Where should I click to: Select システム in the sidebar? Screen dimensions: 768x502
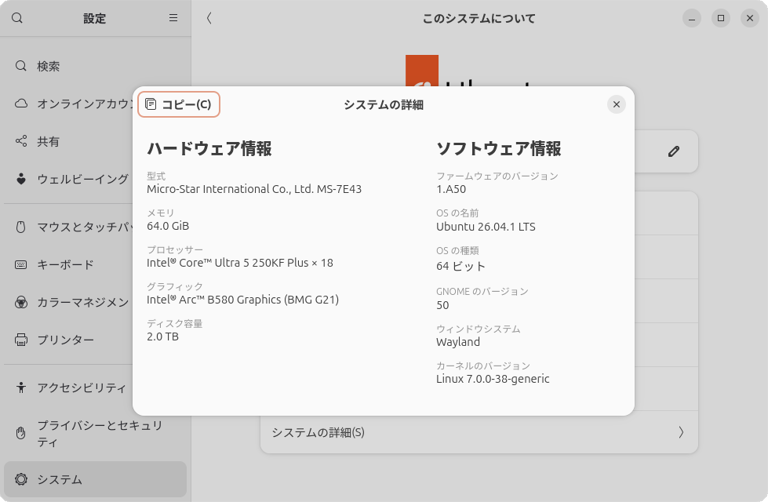pos(95,479)
